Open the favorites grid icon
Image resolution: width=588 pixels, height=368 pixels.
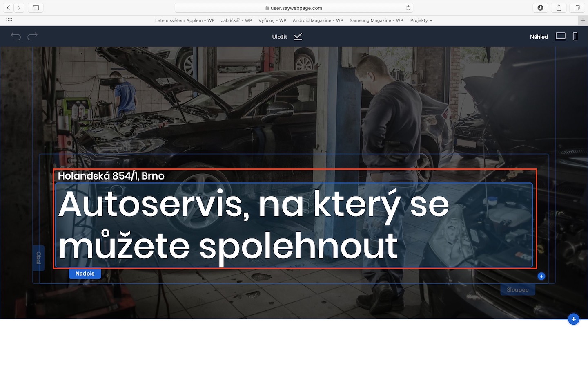pyautogui.click(x=9, y=20)
